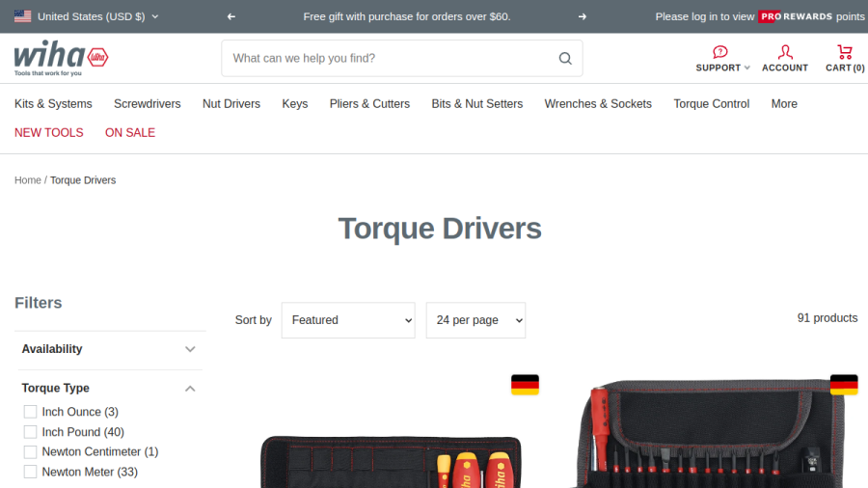This screenshot has width=868, height=488.
Task: Go to ON SALE
Action: (x=130, y=133)
